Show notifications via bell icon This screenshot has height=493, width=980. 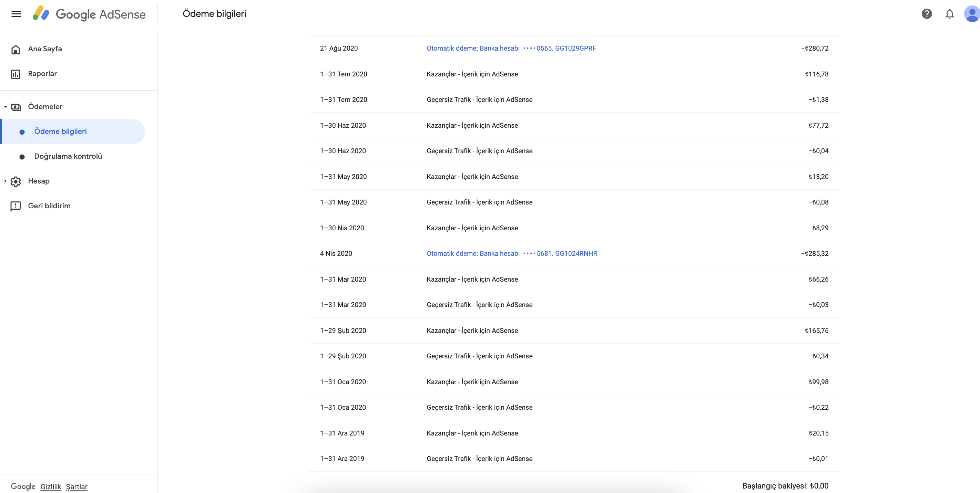950,14
